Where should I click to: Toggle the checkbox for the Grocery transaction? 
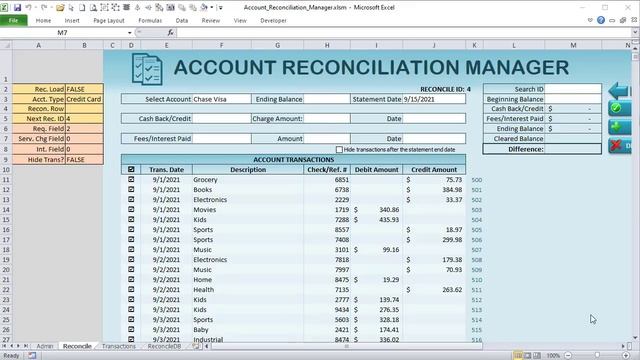click(131, 179)
